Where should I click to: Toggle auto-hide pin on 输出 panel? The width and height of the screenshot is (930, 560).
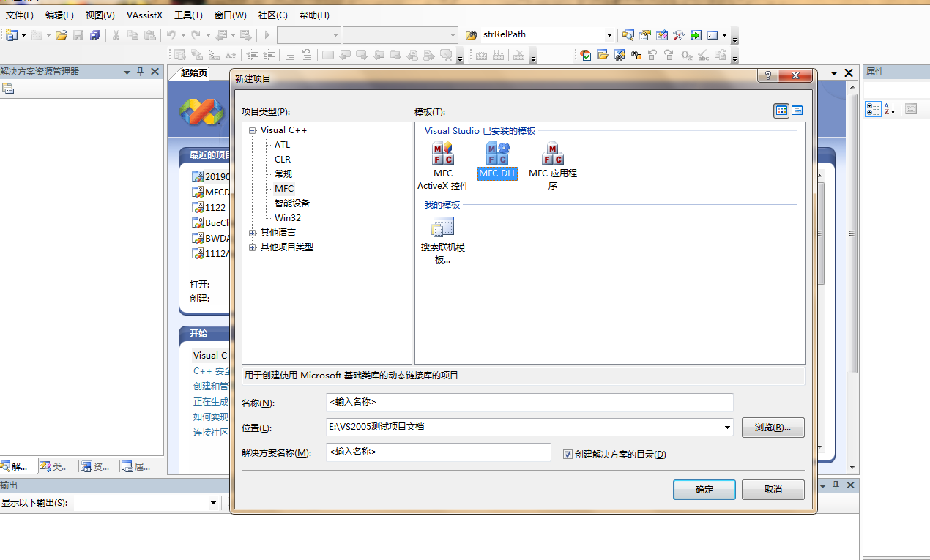coord(836,485)
